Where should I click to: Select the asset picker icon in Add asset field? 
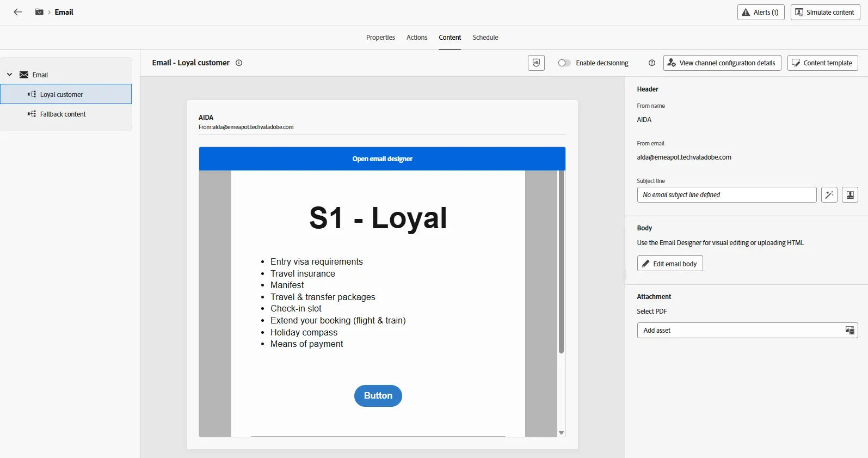point(849,331)
